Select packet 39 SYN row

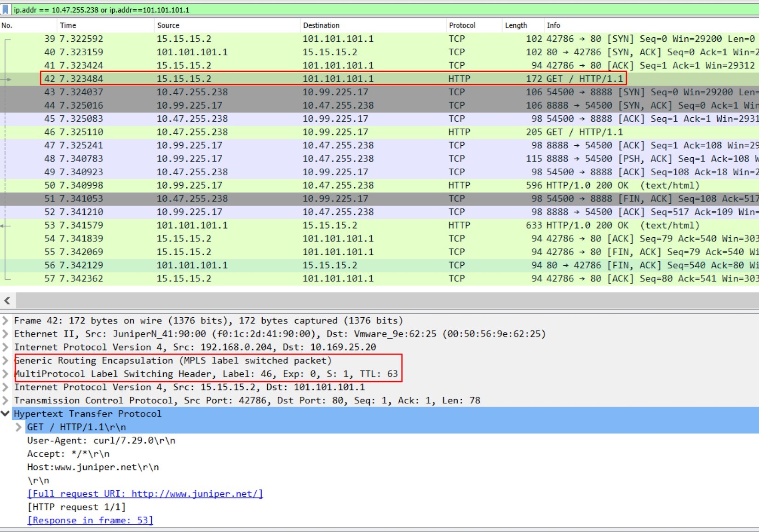click(x=379, y=39)
